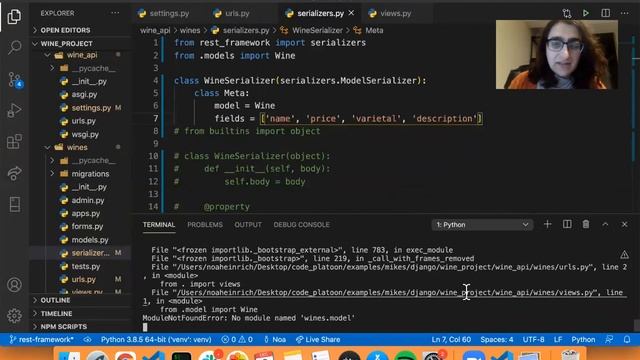Click Meta in the breadcrumb
The height and width of the screenshot is (360, 640).
click(374, 30)
